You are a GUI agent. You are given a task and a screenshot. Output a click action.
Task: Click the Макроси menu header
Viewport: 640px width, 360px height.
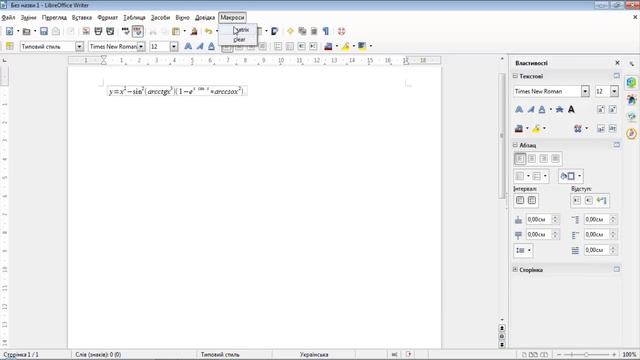click(x=232, y=18)
